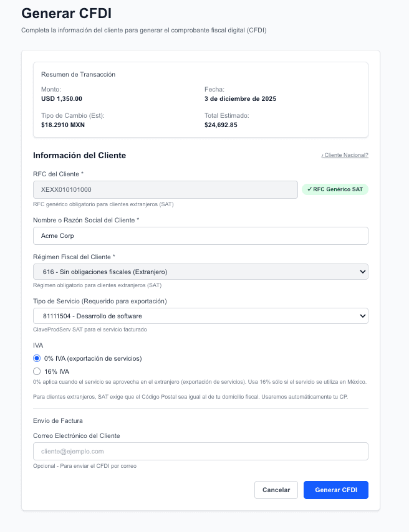Open the ¿Cliente Nacional? link
The width and height of the screenshot is (409, 532).
point(344,155)
